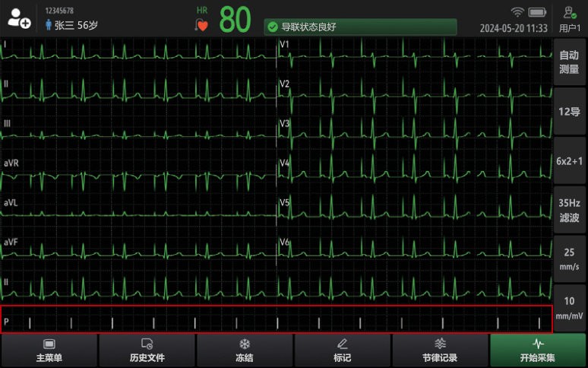This screenshot has width=588, height=368.
Task: Toggle the 35Hz 滤波 filter
Action: coord(569,210)
